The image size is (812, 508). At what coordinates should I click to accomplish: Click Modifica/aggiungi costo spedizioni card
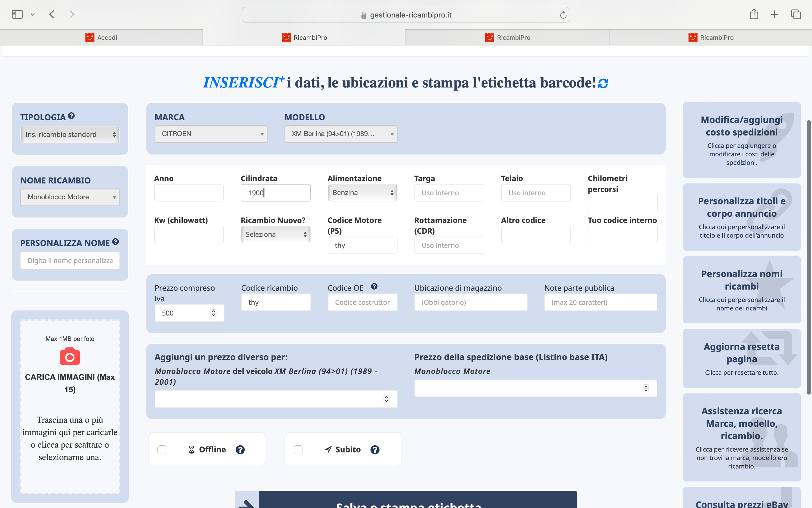click(742, 140)
